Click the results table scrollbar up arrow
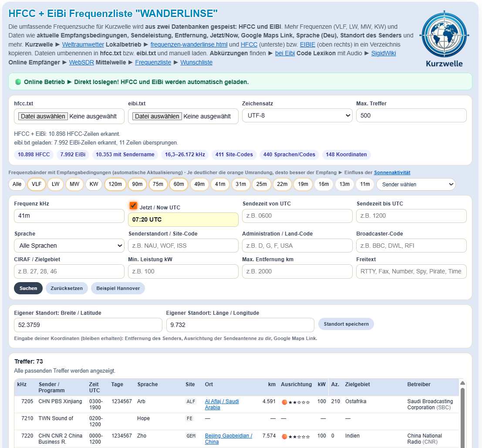The height and width of the screenshot is (448, 482). click(x=462, y=383)
